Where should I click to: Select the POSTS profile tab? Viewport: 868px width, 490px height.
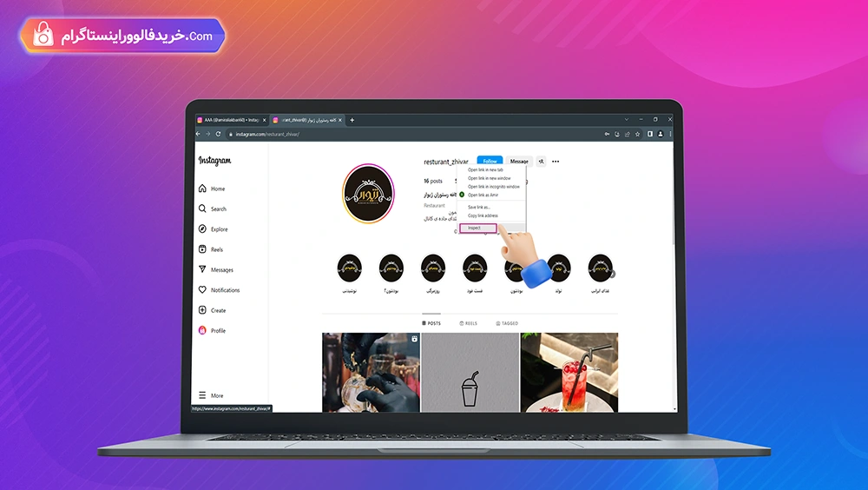point(431,323)
